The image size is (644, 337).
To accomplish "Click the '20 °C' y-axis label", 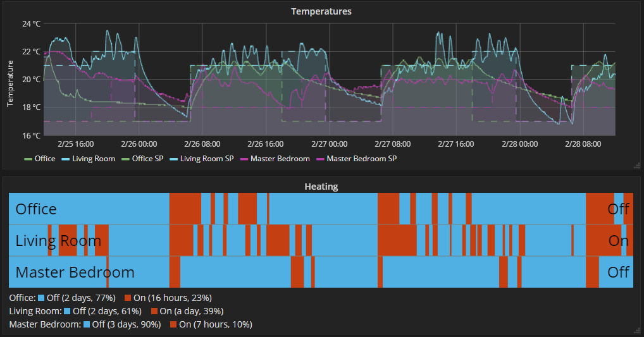I will (31, 80).
